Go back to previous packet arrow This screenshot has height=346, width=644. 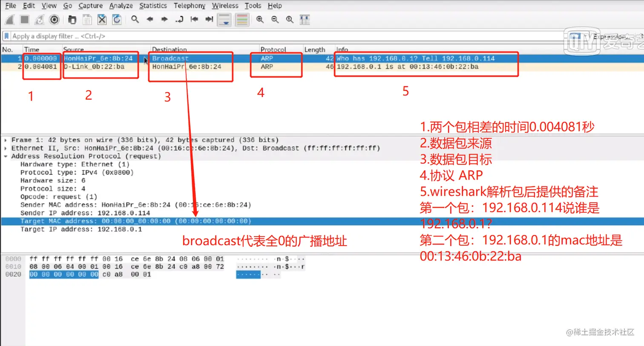click(150, 19)
